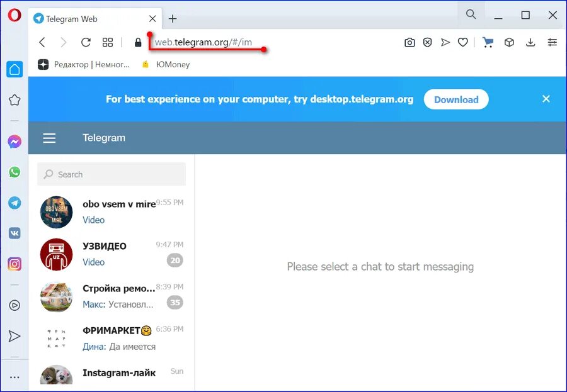Click the УЗВИДЕО avatar
The image size is (567, 392).
[57, 254]
